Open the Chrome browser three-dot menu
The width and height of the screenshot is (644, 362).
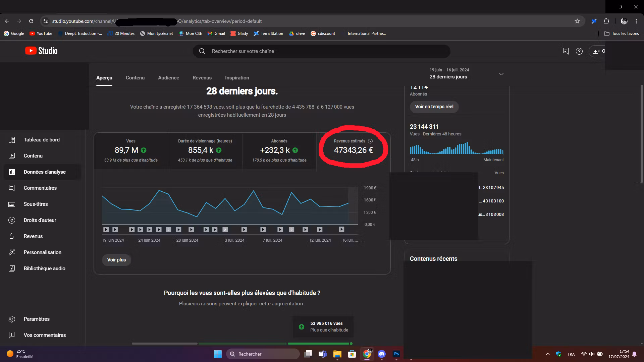(636, 21)
